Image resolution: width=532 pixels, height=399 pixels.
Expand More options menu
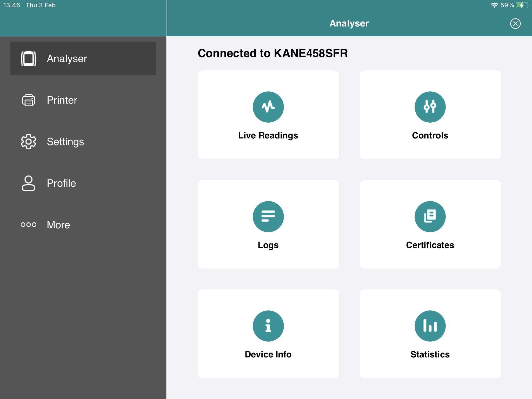83,225
